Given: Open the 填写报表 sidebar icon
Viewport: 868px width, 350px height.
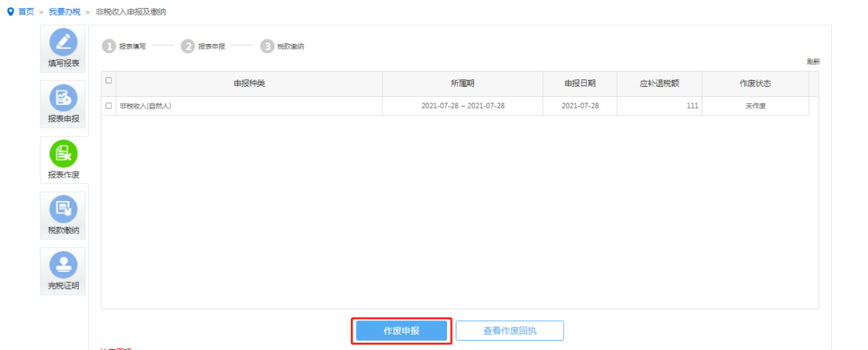Looking at the screenshot, I should [63, 43].
